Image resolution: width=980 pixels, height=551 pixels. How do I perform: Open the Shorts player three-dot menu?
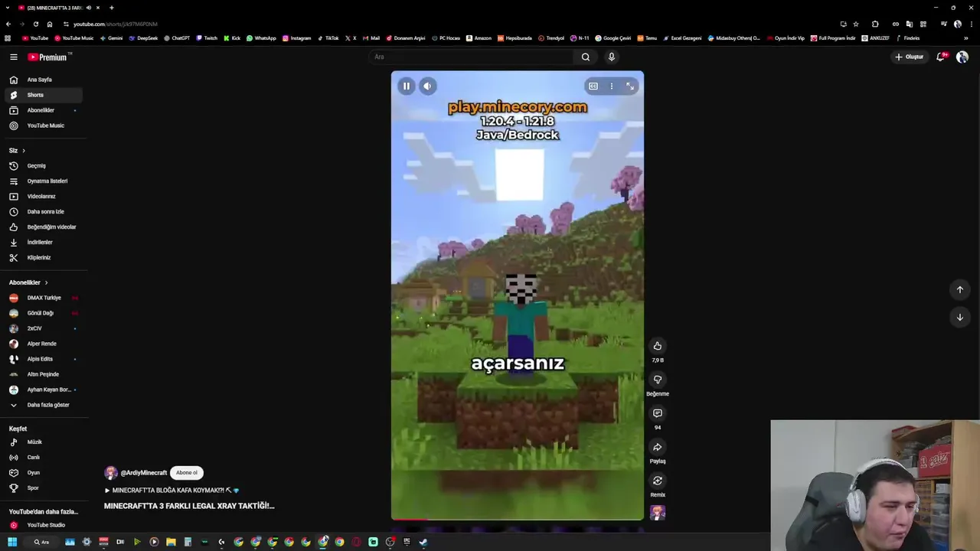coord(612,86)
